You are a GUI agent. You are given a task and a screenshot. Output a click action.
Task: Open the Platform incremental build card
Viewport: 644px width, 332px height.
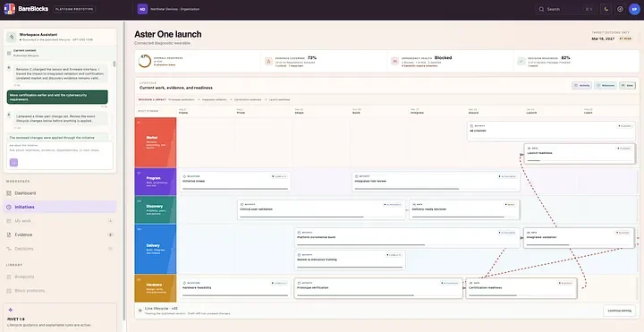407,237
